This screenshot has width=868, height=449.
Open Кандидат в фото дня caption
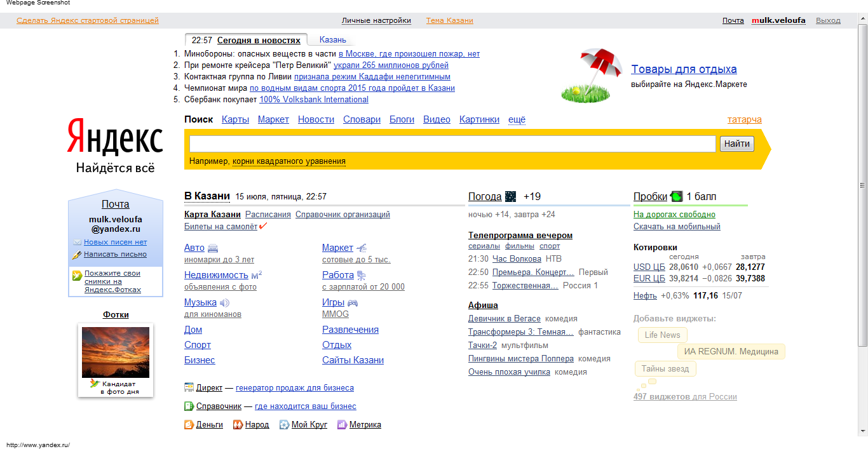click(120, 387)
